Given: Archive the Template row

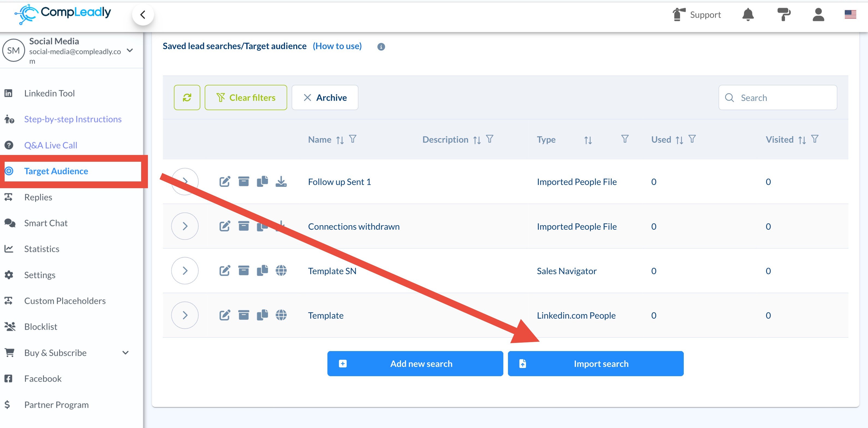Looking at the screenshot, I should tap(244, 315).
